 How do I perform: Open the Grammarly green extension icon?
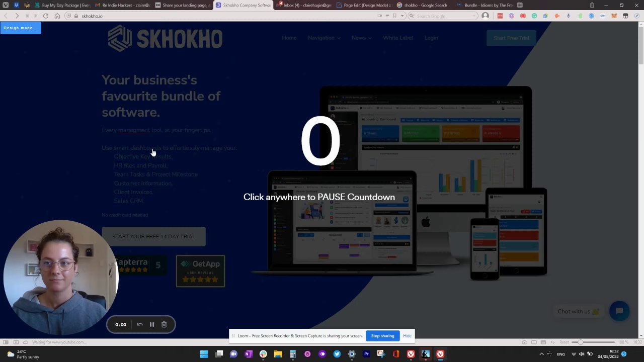534,16
